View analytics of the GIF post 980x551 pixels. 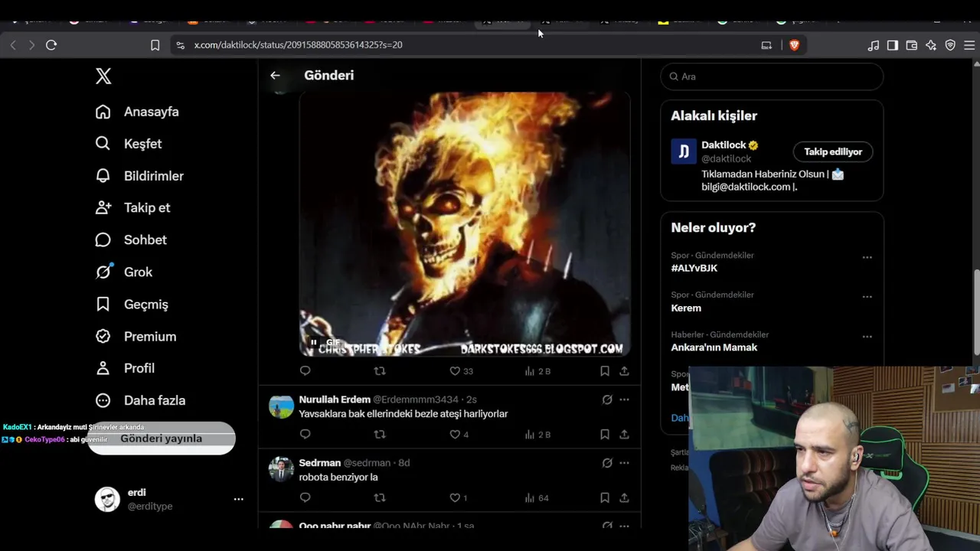[x=537, y=371]
